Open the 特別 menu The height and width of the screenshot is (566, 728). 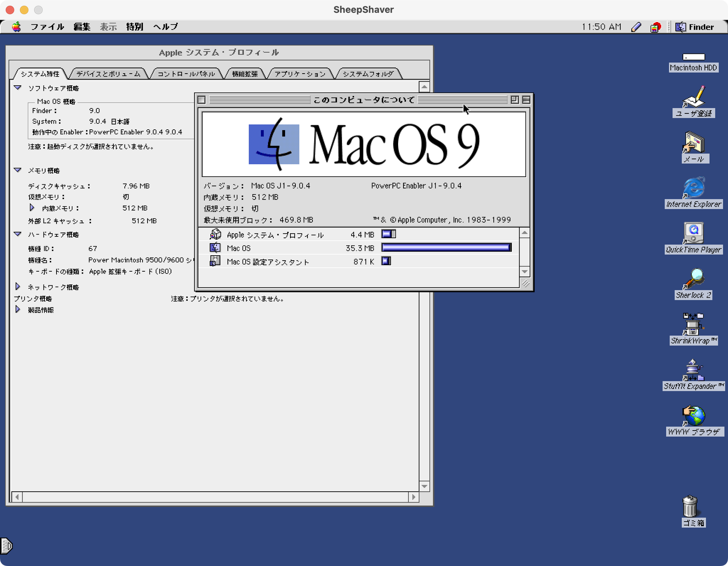135,27
